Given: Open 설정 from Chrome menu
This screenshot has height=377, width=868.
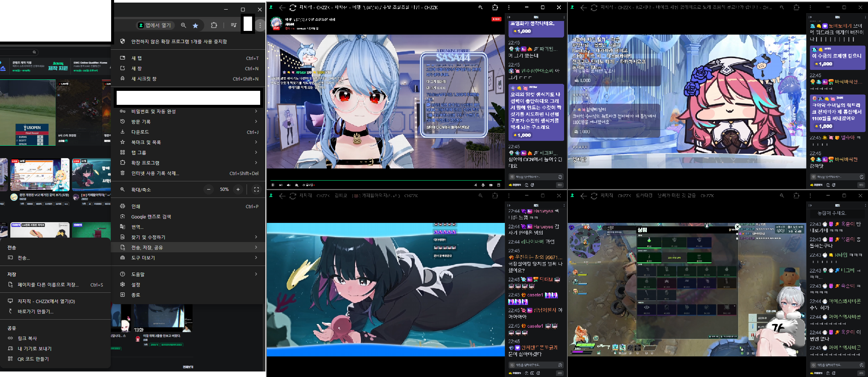Looking at the screenshot, I should pyautogui.click(x=188, y=284).
